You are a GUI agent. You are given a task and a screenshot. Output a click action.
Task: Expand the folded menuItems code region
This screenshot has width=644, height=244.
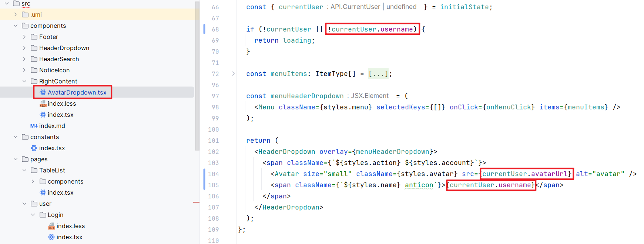click(x=233, y=74)
